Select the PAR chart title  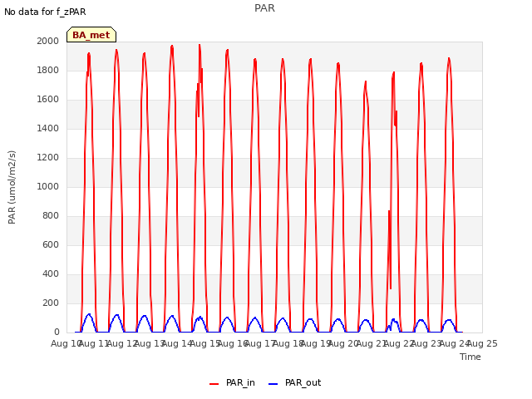pyautogui.click(x=264, y=8)
